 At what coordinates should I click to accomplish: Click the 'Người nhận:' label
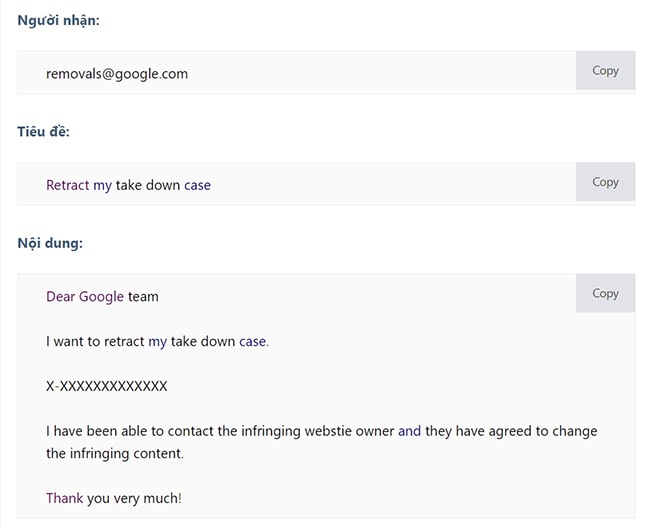[x=58, y=20]
